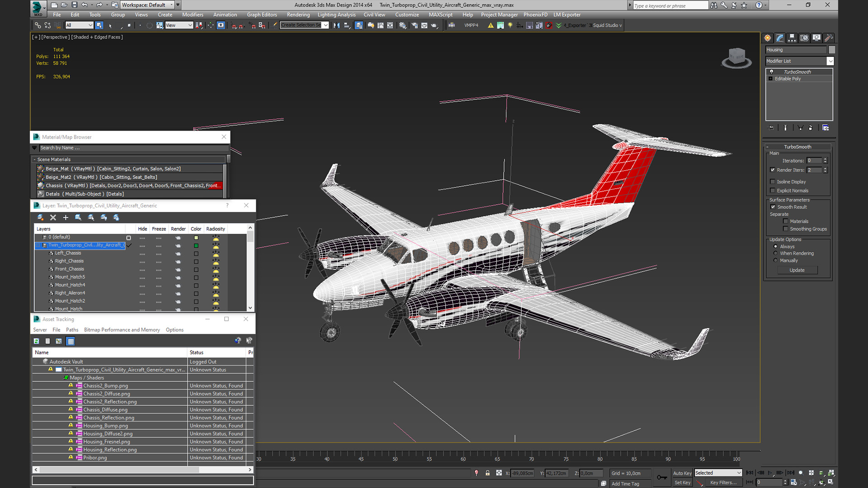Select the Manually update radio button

[776, 261]
